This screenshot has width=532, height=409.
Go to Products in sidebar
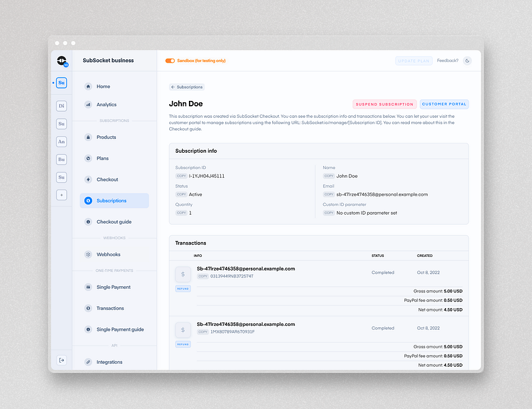[x=115, y=137]
